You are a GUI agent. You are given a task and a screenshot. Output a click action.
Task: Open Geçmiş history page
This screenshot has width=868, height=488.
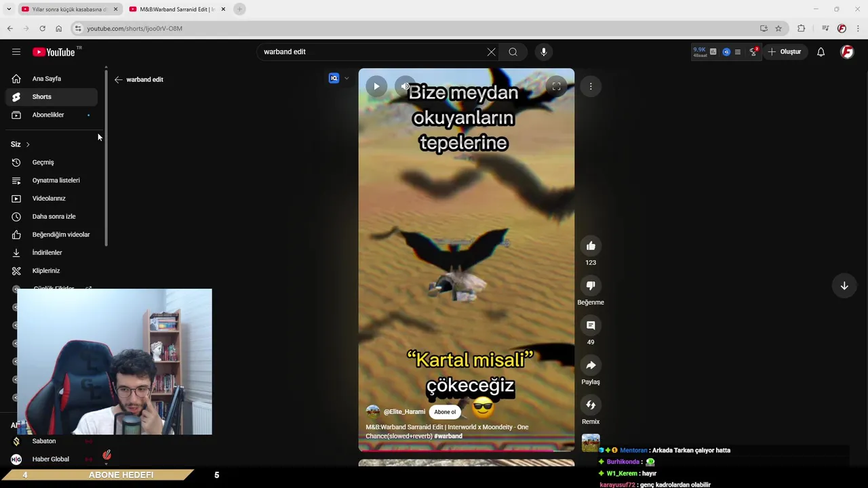pyautogui.click(x=52, y=162)
